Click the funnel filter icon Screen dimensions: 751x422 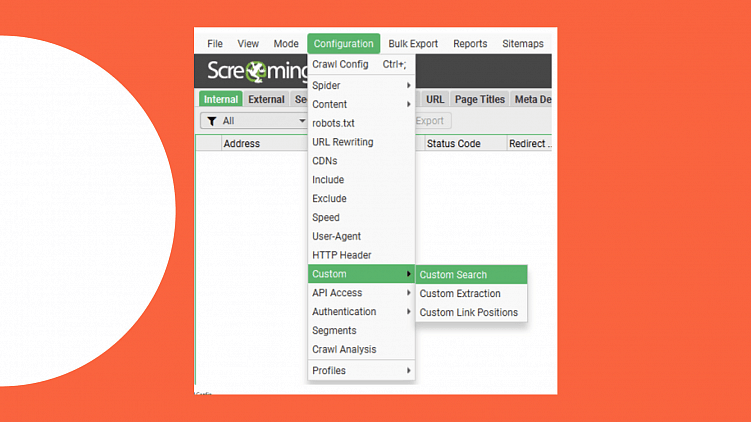[212, 121]
